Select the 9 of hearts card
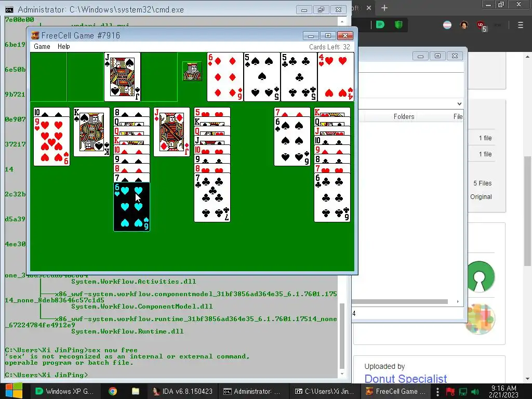This screenshot has height=399, width=532. (x=51, y=141)
